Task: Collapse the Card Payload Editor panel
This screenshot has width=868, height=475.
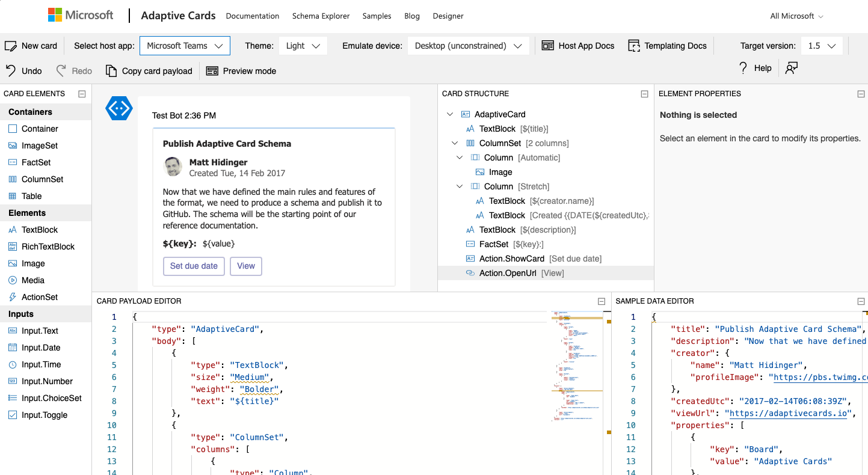Action: [x=602, y=301]
